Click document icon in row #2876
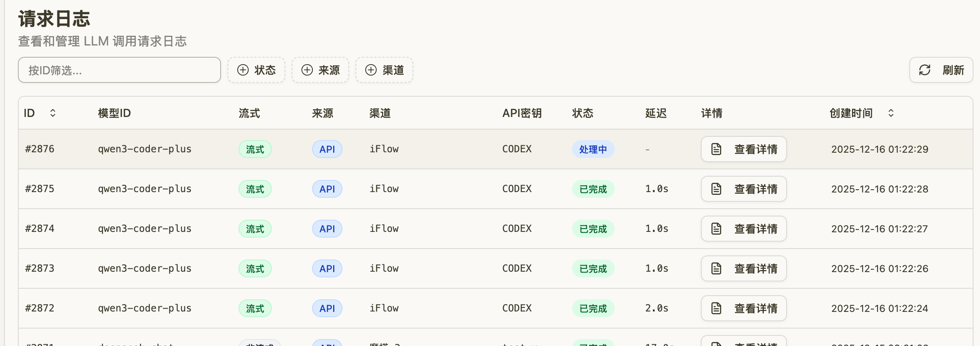The height and width of the screenshot is (346, 980). (716, 149)
